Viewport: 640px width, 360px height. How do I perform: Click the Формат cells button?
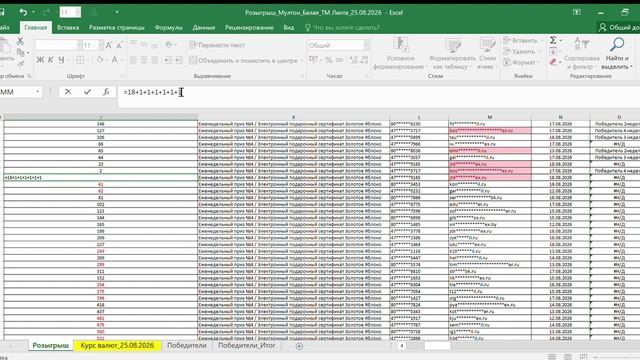point(521,62)
